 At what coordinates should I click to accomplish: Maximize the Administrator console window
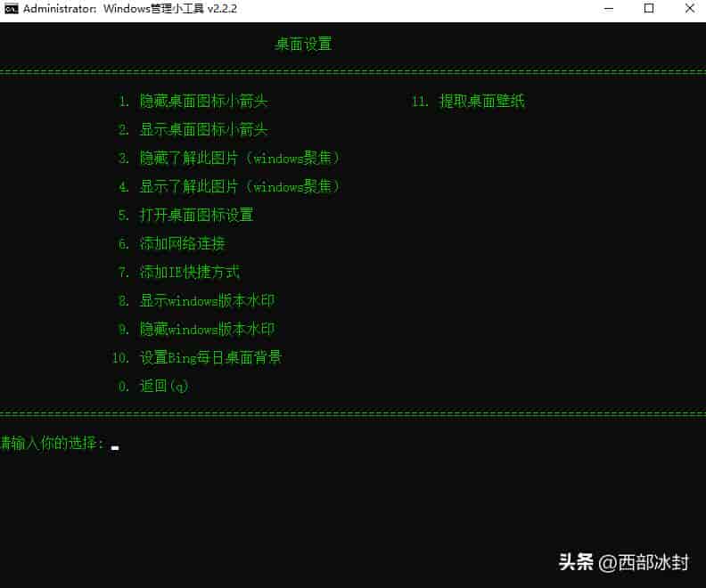(649, 9)
